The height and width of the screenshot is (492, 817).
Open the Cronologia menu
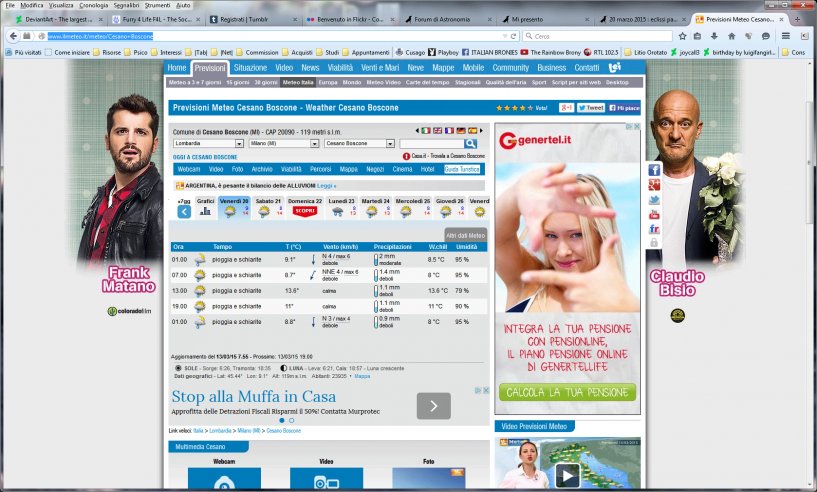[x=93, y=5]
